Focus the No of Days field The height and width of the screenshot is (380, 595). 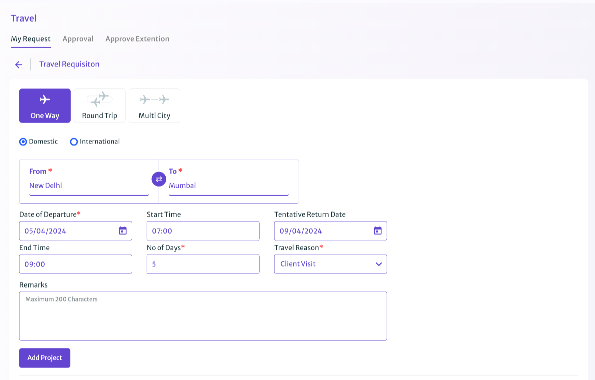point(203,264)
